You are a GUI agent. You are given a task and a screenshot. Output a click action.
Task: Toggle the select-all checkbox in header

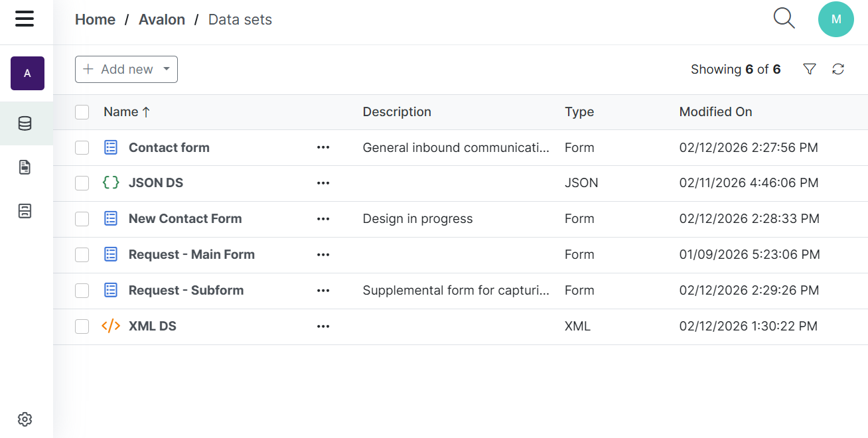pyautogui.click(x=82, y=112)
